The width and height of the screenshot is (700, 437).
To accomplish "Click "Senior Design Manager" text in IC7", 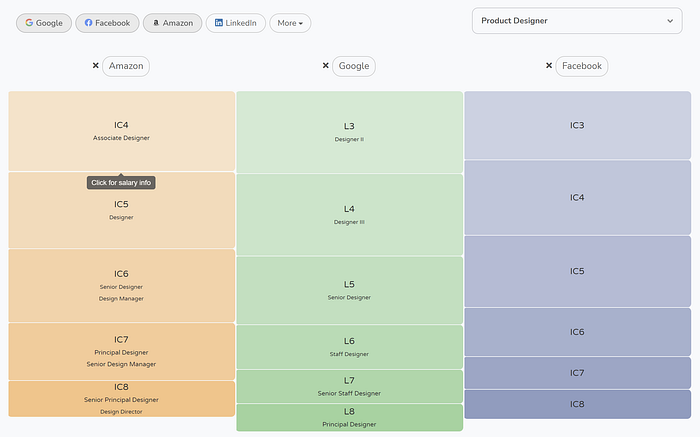I will (x=121, y=364).
